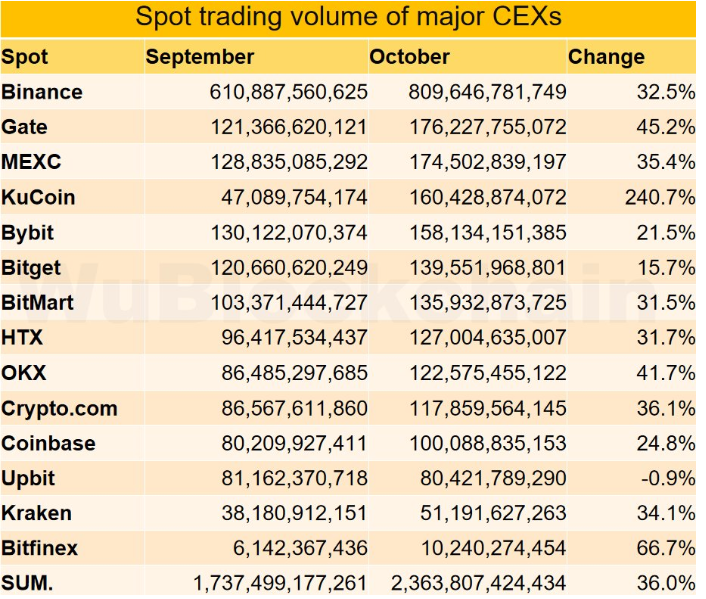Select the Bybit row label
The width and height of the screenshot is (706, 599).
click(28, 232)
